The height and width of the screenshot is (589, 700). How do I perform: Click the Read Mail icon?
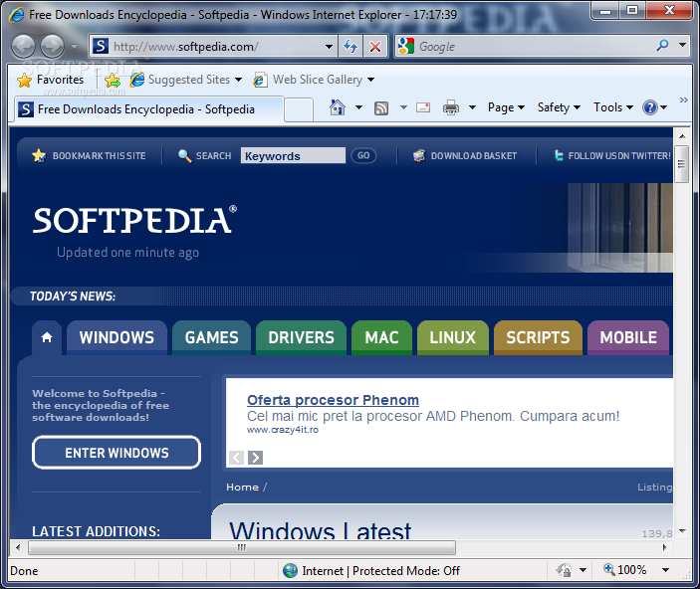423,107
